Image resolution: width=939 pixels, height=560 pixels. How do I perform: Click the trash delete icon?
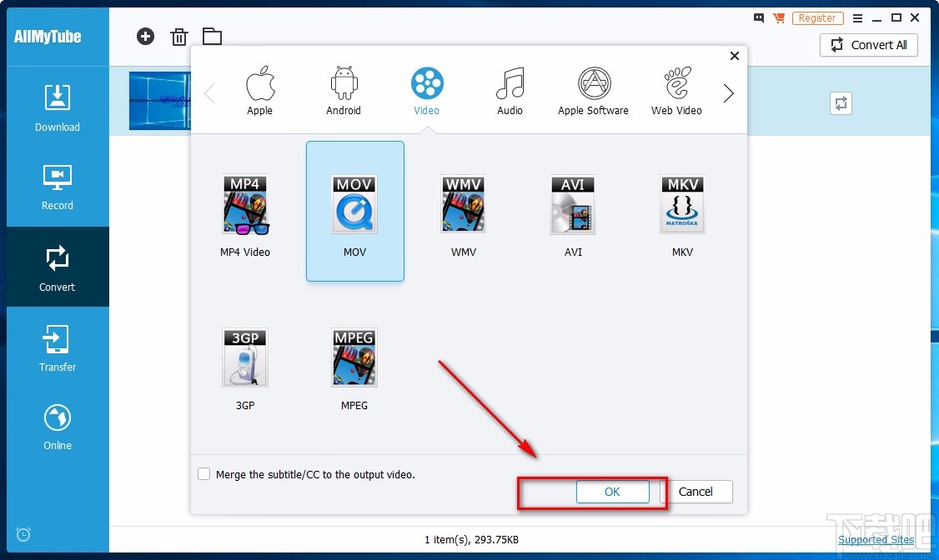178,37
